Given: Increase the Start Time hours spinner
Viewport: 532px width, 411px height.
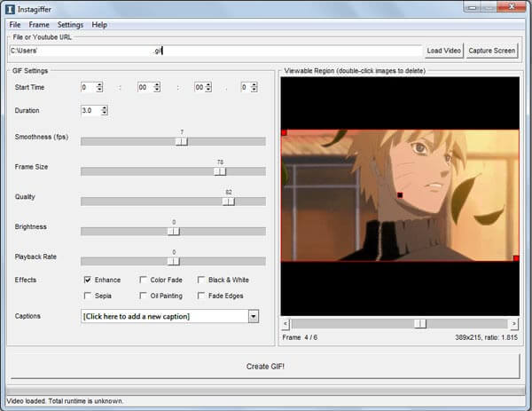Looking at the screenshot, I should (99, 85).
